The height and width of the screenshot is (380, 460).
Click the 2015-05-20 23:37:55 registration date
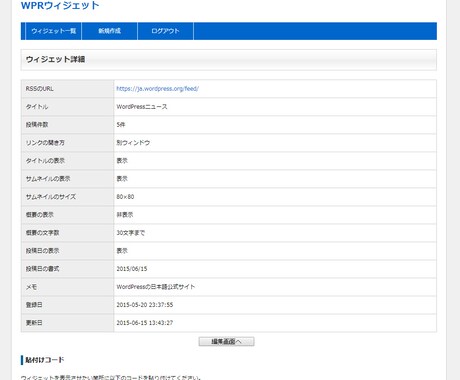144,305
